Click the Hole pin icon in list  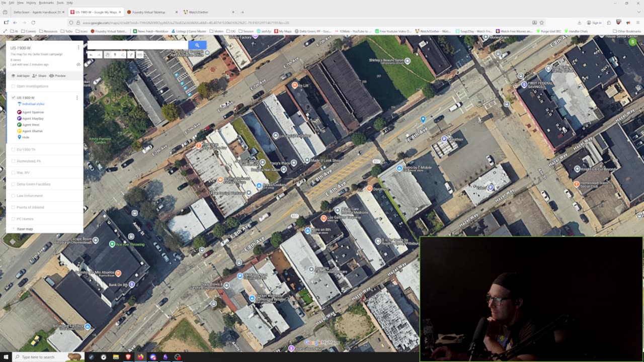click(x=20, y=137)
